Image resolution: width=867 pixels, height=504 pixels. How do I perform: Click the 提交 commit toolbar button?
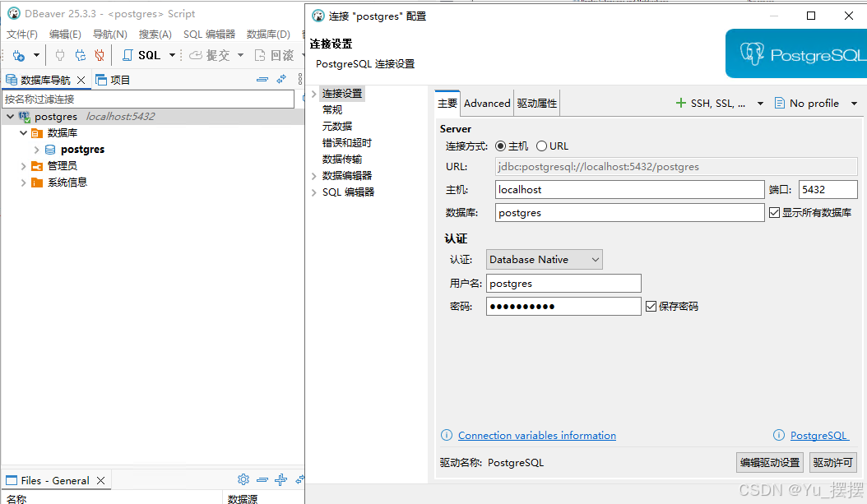coord(210,55)
